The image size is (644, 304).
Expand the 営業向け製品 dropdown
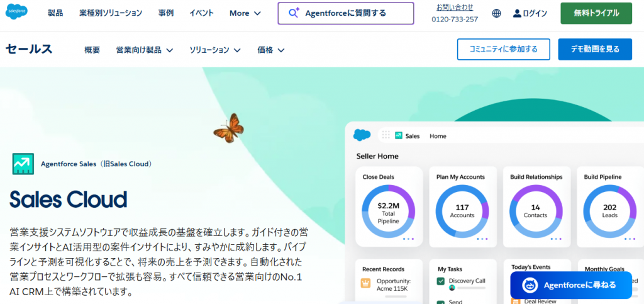145,50
